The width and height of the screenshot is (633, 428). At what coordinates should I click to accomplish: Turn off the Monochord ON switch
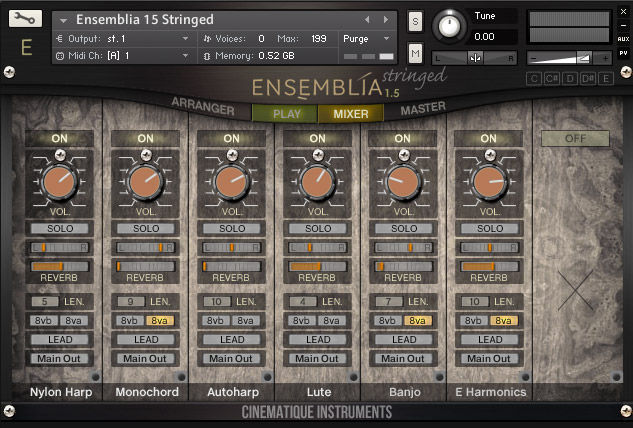pyautogui.click(x=145, y=138)
